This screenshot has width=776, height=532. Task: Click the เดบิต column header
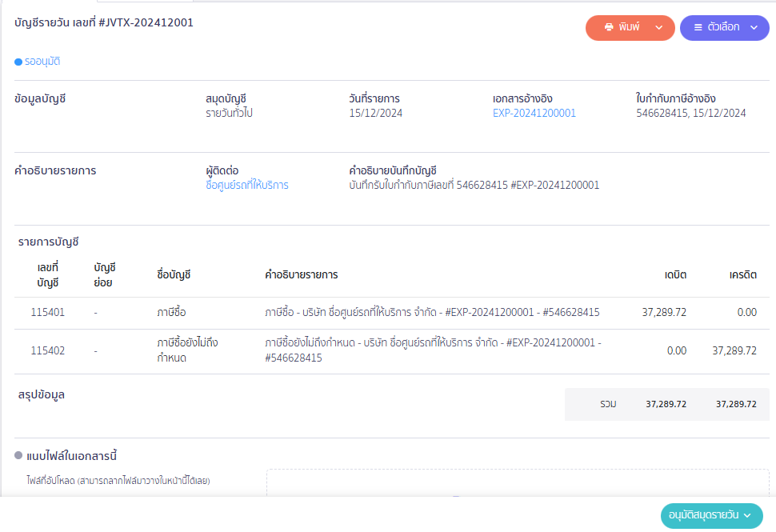pyautogui.click(x=675, y=275)
